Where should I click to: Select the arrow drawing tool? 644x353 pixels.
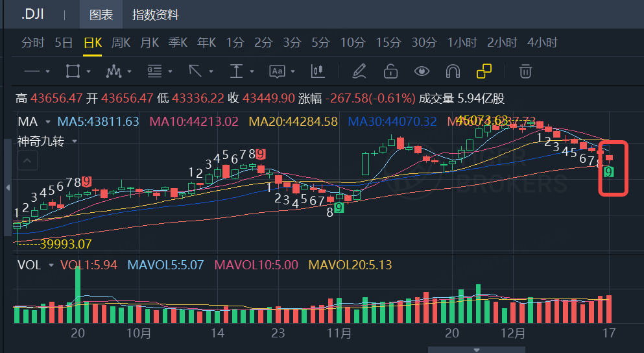click(x=195, y=71)
